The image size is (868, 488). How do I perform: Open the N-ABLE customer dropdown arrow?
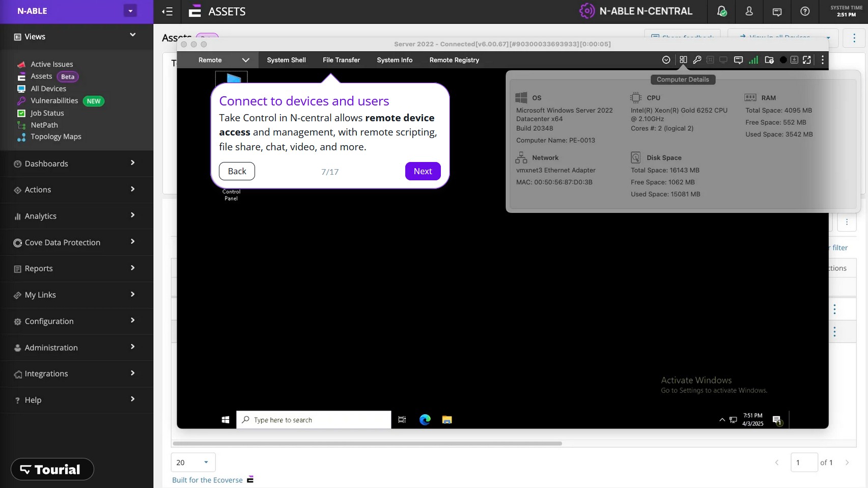pyautogui.click(x=130, y=11)
